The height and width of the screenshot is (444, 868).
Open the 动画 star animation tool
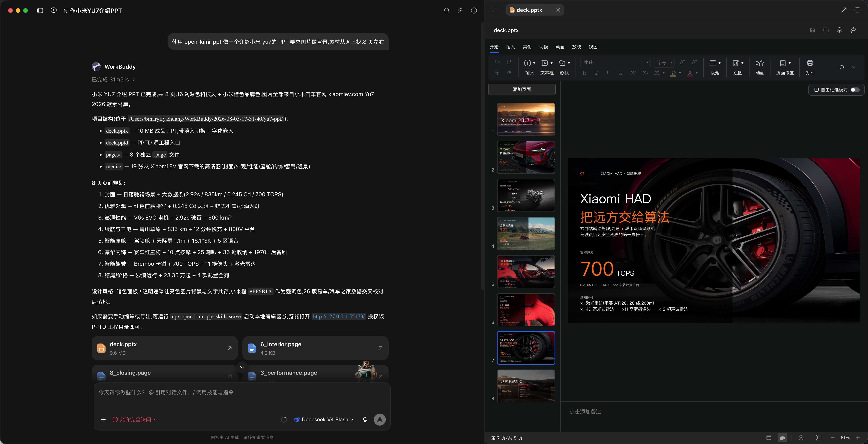[760, 67]
